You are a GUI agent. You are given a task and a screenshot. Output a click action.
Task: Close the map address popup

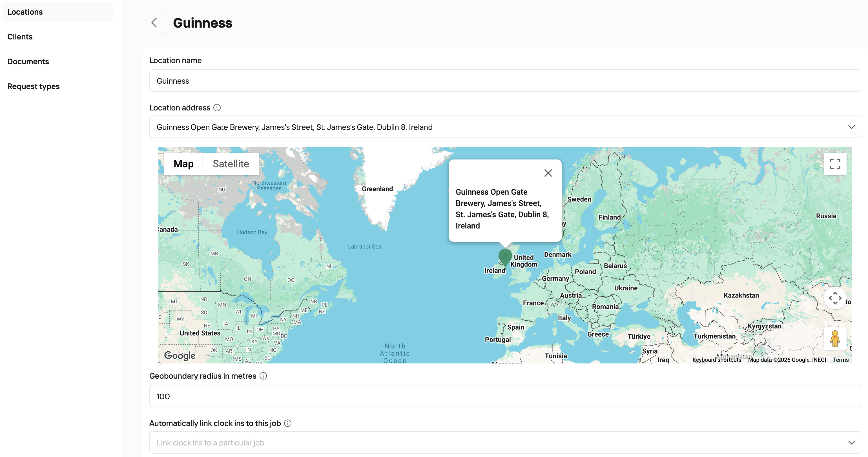coord(548,173)
